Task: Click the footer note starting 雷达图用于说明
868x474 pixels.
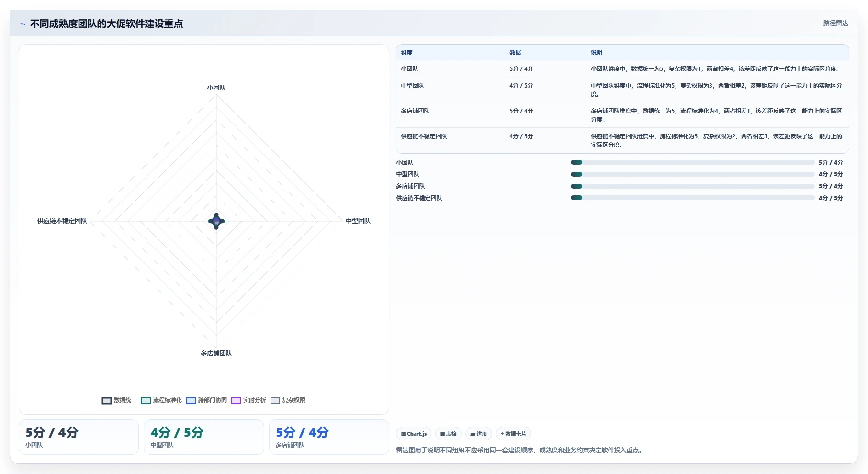Action: (520, 450)
